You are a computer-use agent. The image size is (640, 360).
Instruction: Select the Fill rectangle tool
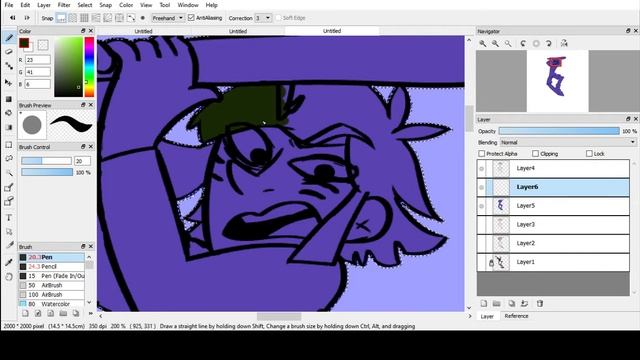coord(9,99)
